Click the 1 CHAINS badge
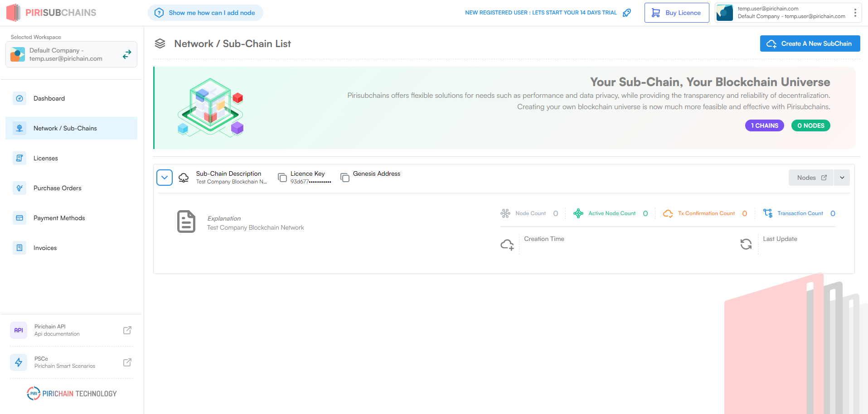 coord(764,125)
